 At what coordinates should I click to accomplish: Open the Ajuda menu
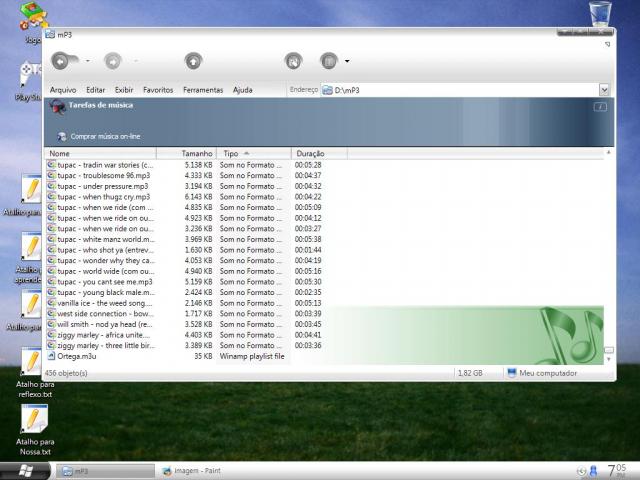coord(242,90)
